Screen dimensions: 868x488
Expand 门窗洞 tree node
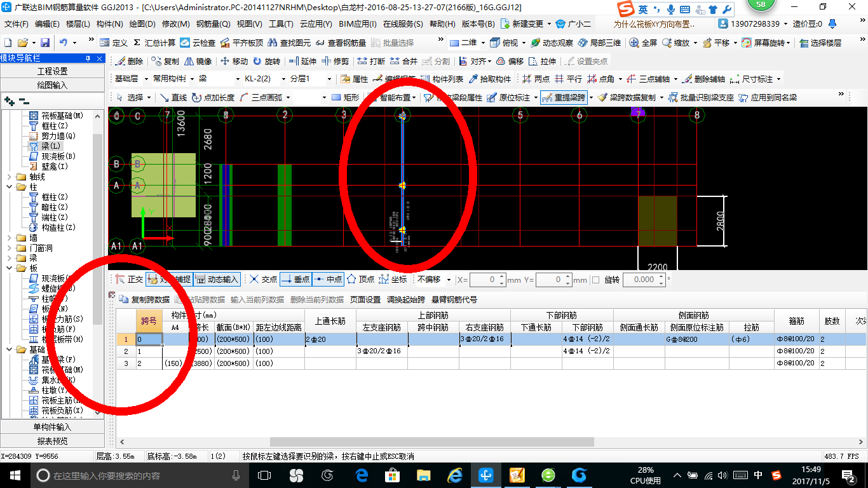[10, 248]
